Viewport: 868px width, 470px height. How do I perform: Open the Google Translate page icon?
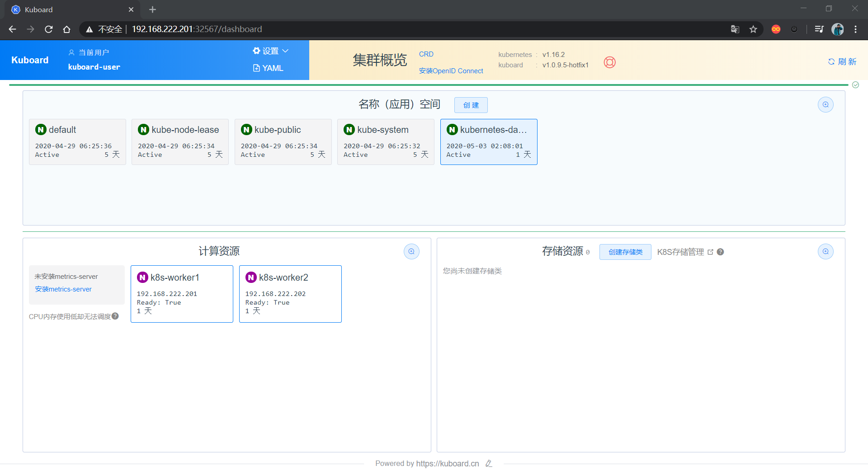tap(735, 29)
